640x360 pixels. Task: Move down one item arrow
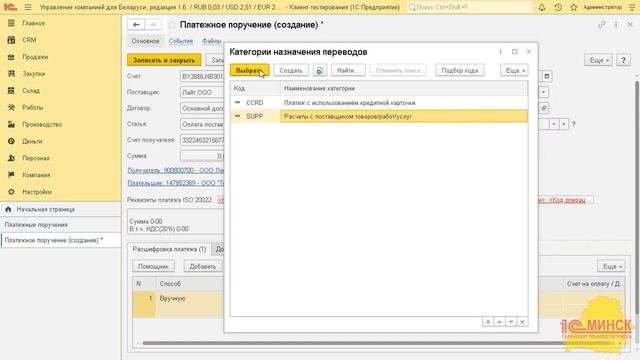[511, 322]
